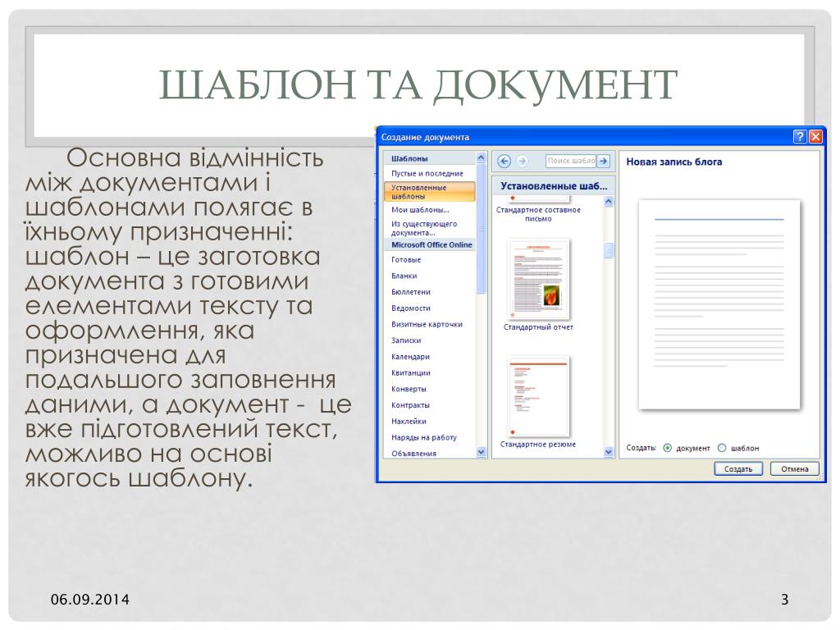Select the Бланки category
The image size is (840, 630).
tap(404, 276)
